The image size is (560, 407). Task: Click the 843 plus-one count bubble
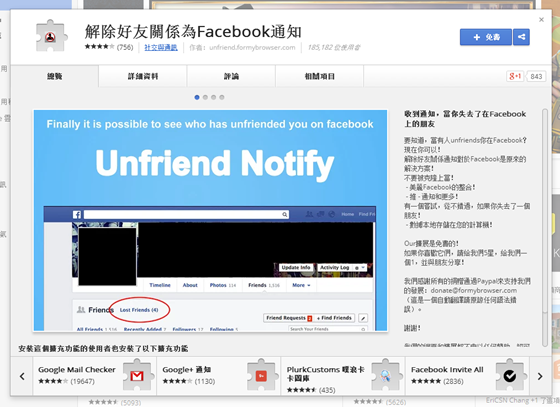[536, 76]
